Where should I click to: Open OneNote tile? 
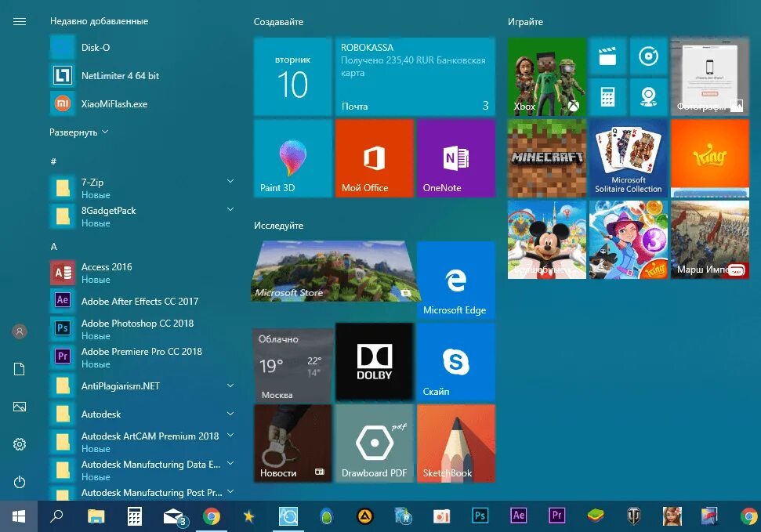pyautogui.click(x=455, y=158)
